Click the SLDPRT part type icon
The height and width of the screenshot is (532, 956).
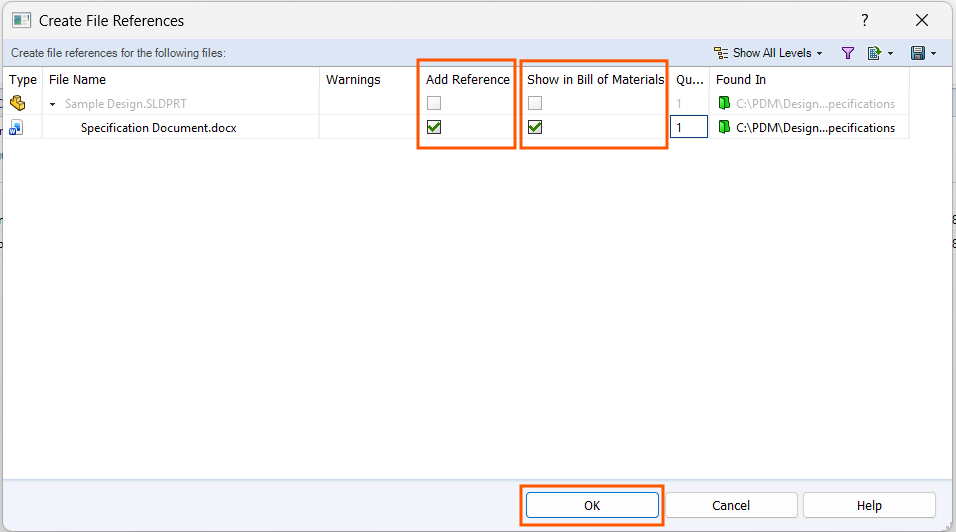point(18,103)
